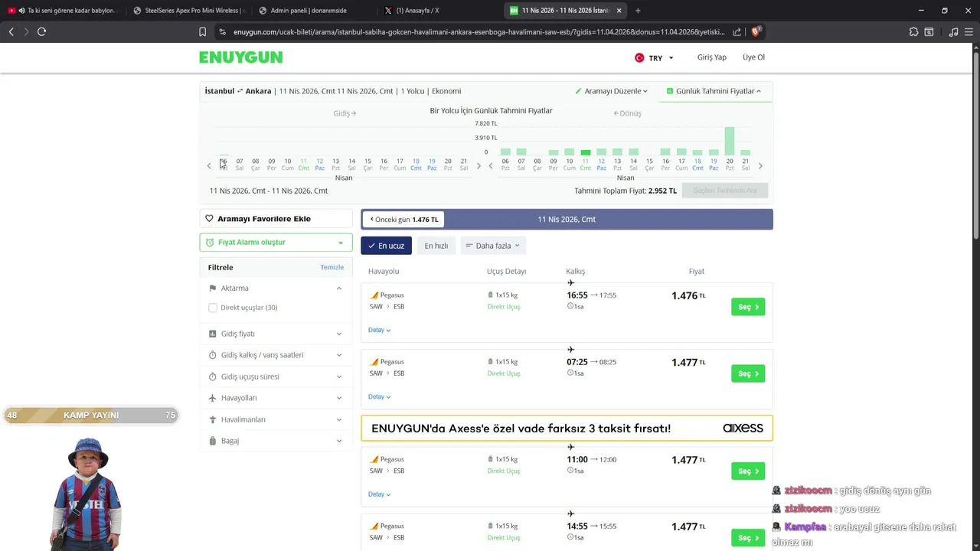Click the Turkish flag currency icon

(639, 57)
